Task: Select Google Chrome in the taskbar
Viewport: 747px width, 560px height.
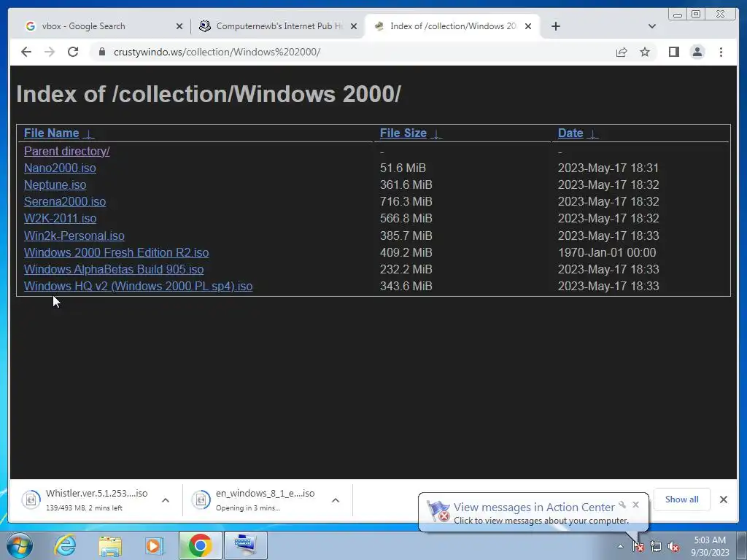Action: [200, 545]
